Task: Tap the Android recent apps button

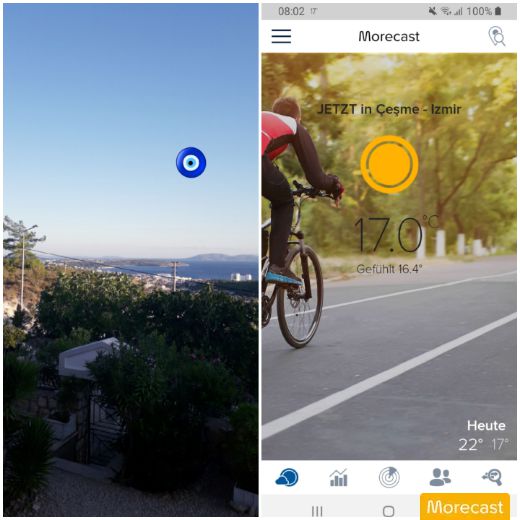Action: click(317, 511)
